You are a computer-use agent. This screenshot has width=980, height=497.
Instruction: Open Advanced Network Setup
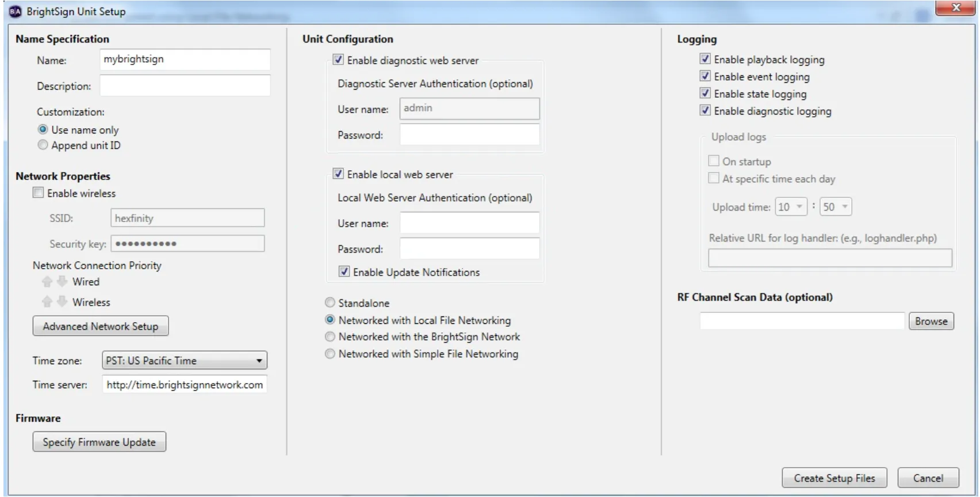pyautogui.click(x=101, y=326)
